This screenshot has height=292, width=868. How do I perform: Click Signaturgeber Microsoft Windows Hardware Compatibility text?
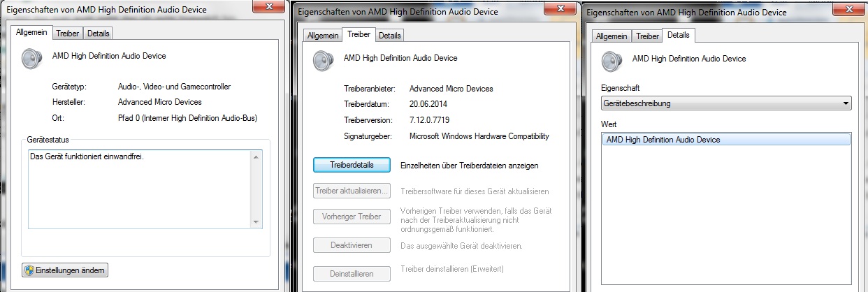pyautogui.click(x=479, y=136)
